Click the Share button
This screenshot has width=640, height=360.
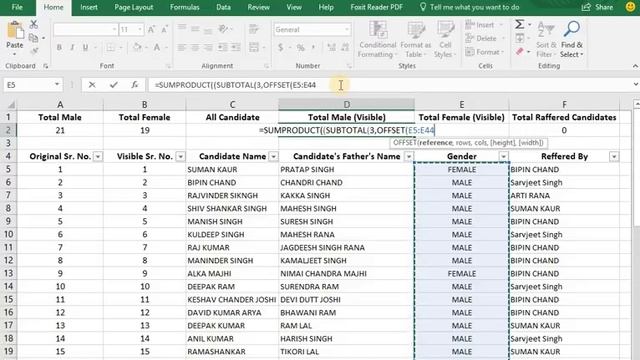[597, 7]
